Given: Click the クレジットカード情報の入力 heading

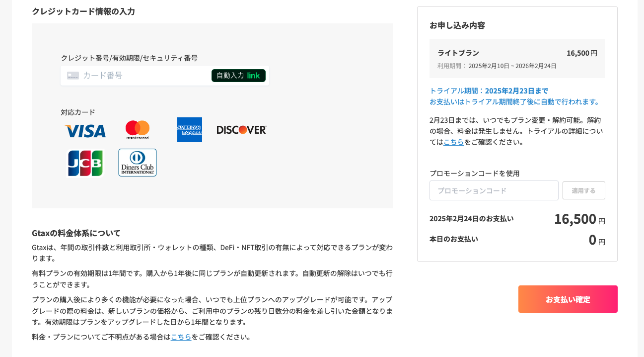Looking at the screenshot, I should [x=83, y=11].
